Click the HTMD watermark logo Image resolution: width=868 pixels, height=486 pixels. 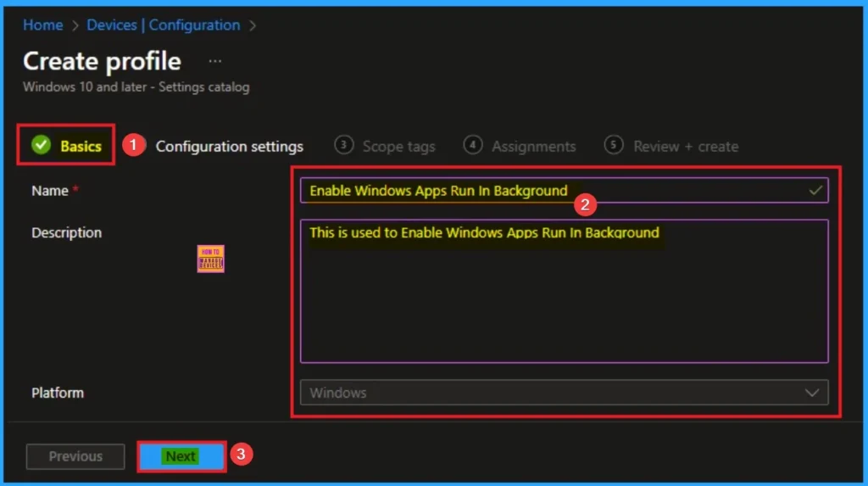point(210,259)
